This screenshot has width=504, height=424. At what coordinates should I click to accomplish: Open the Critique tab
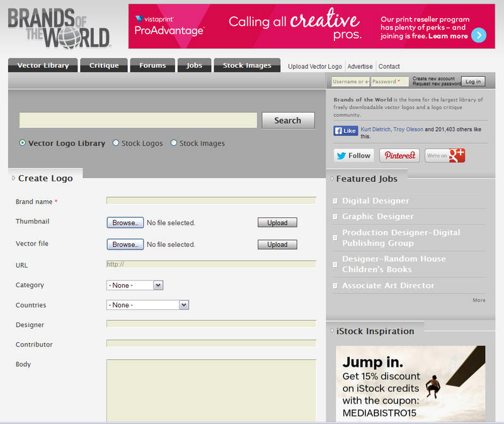(x=104, y=66)
